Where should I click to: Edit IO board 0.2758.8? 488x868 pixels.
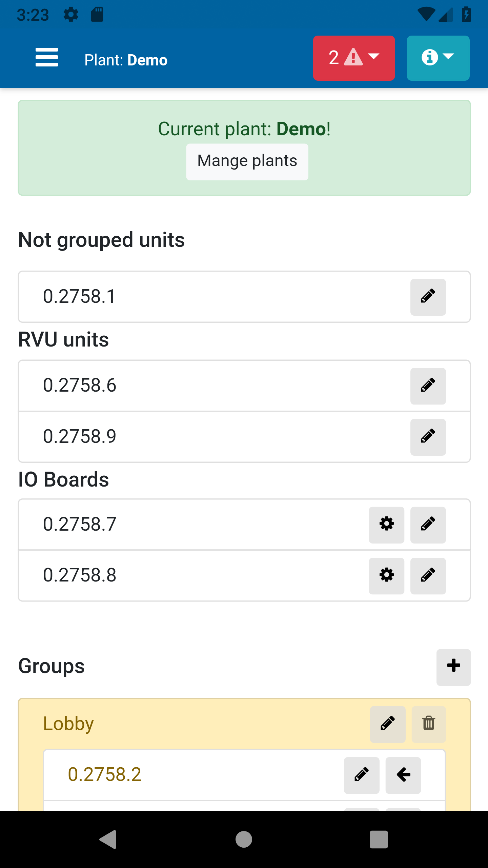[428, 576]
